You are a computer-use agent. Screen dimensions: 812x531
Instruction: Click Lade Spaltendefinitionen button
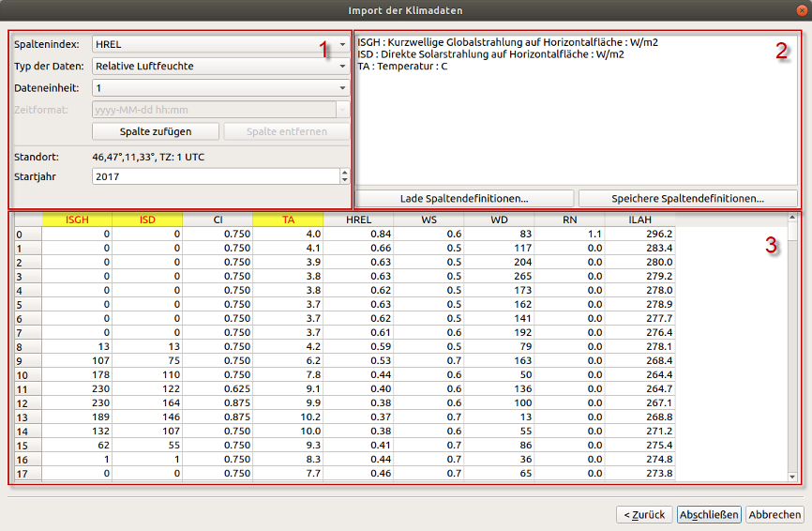pyautogui.click(x=464, y=198)
